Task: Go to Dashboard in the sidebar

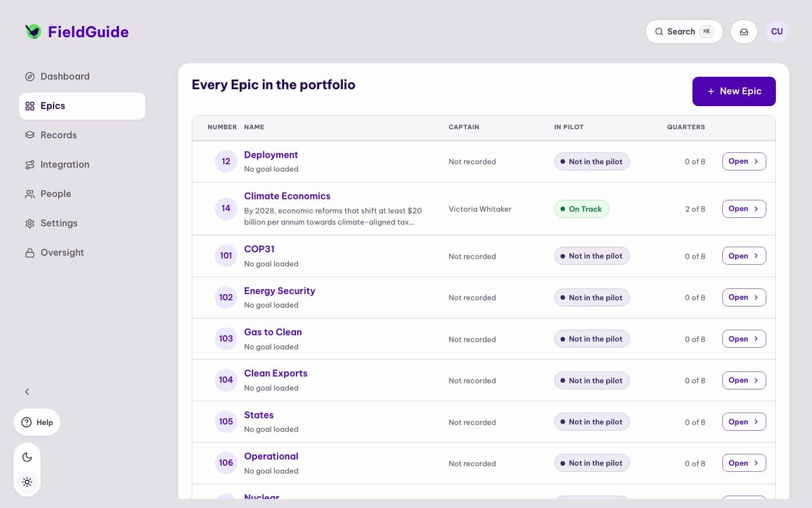Action: coord(82,76)
